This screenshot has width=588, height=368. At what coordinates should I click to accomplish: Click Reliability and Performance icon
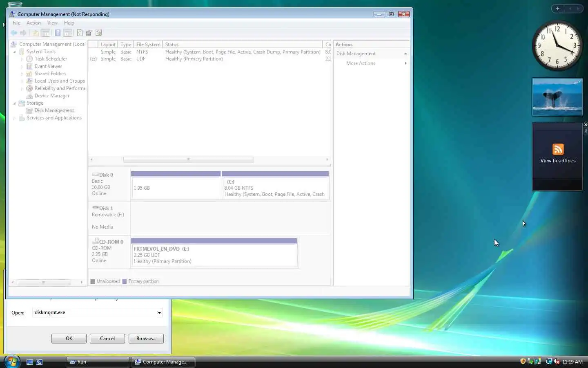29,88
